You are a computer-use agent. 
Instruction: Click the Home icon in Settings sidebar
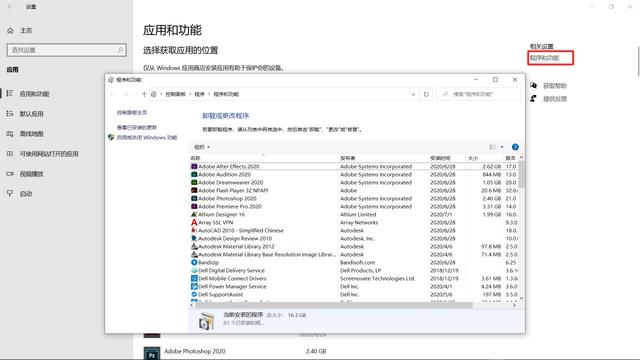coord(11,31)
